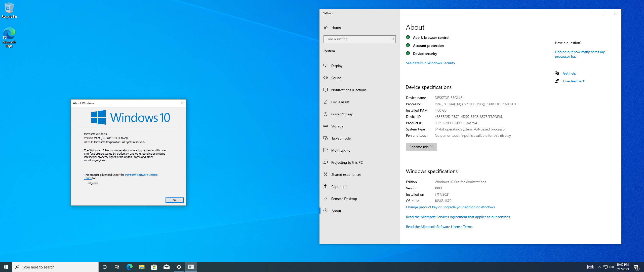Click the Projecting to this PC icon
The width and height of the screenshot is (644, 272).
pos(326,162)
